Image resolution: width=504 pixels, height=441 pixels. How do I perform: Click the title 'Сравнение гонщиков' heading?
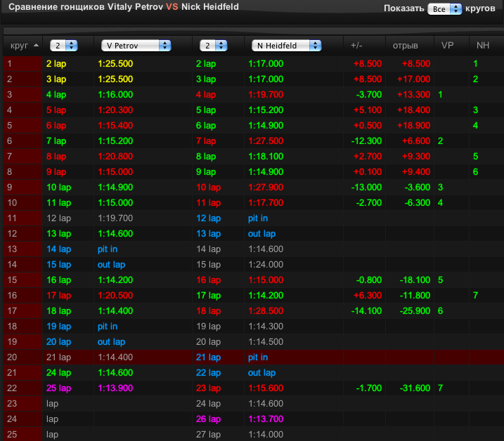click(57, 7)
